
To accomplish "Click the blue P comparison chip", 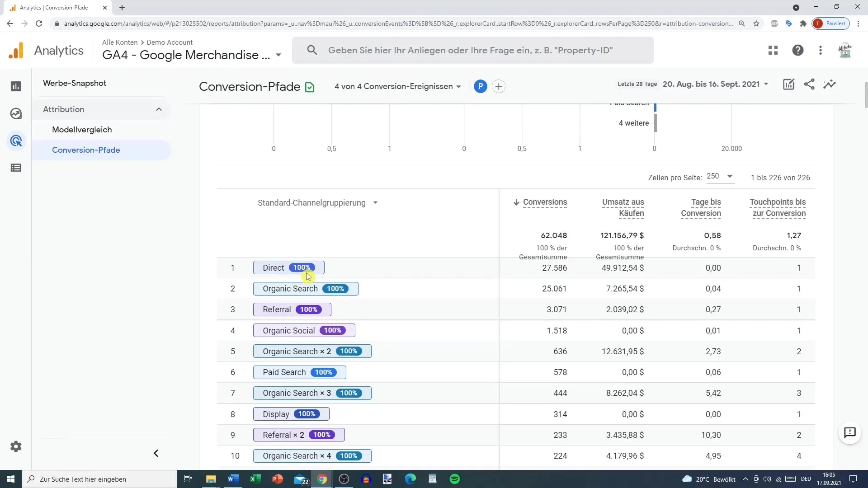I will (x=480, y=86).
